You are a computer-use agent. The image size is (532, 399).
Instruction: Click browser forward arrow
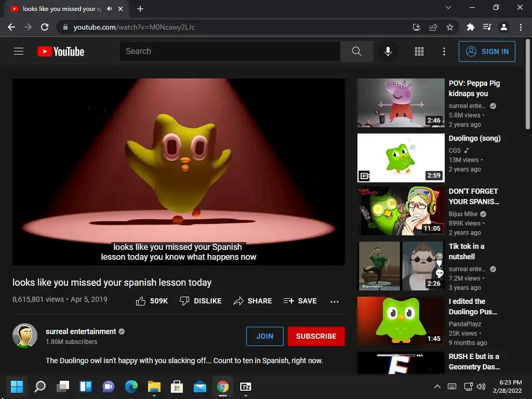point(28,27)
